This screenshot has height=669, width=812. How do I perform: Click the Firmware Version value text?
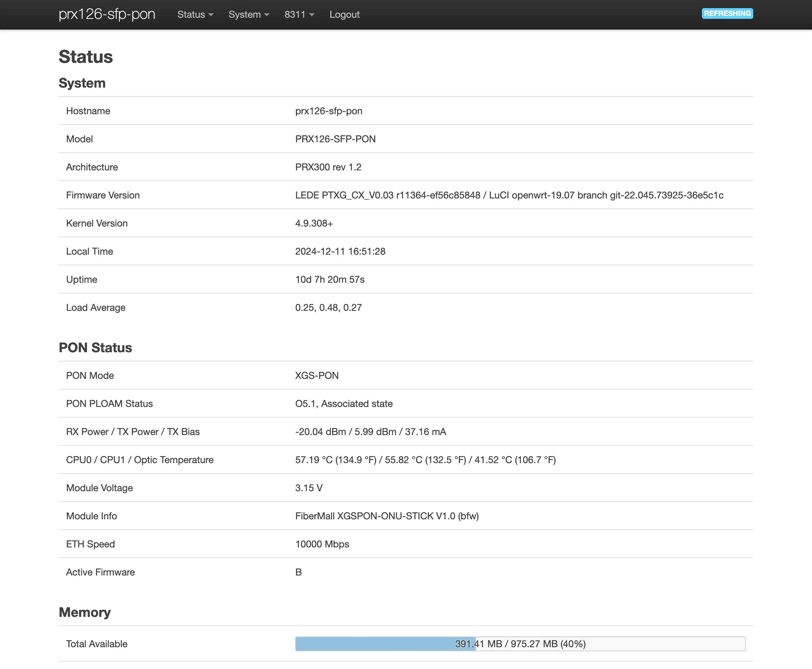point(509,195)
